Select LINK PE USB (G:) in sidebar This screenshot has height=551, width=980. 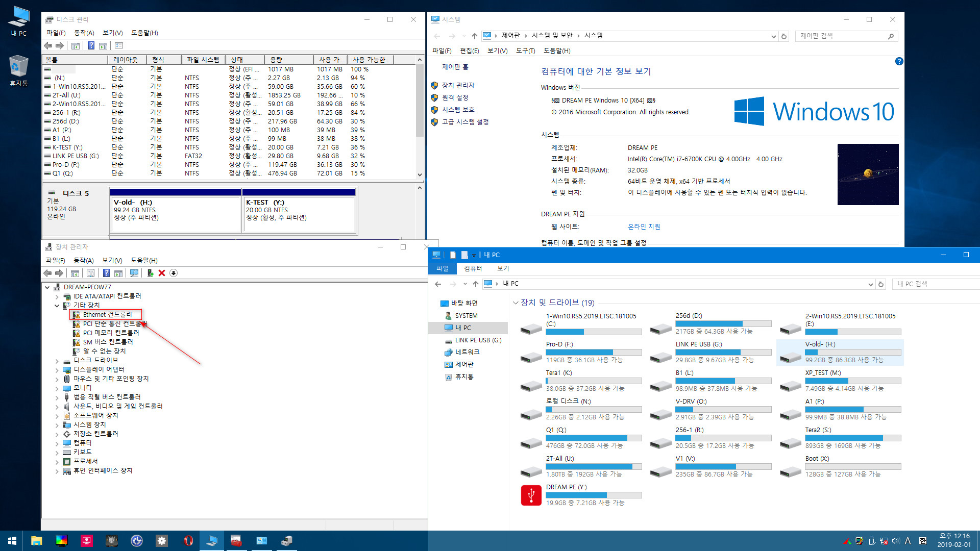click(x=478, y=340)
